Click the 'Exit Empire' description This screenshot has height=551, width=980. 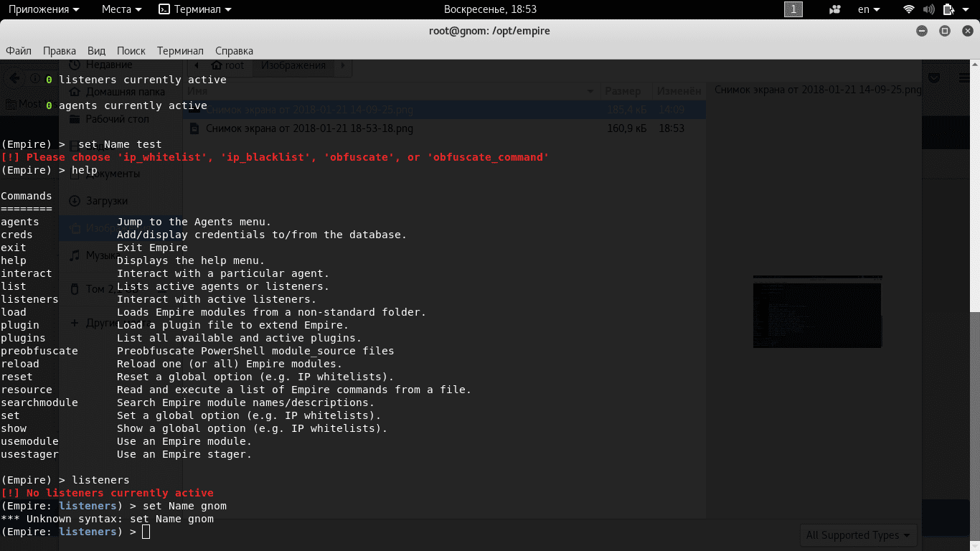click(152, 248)
